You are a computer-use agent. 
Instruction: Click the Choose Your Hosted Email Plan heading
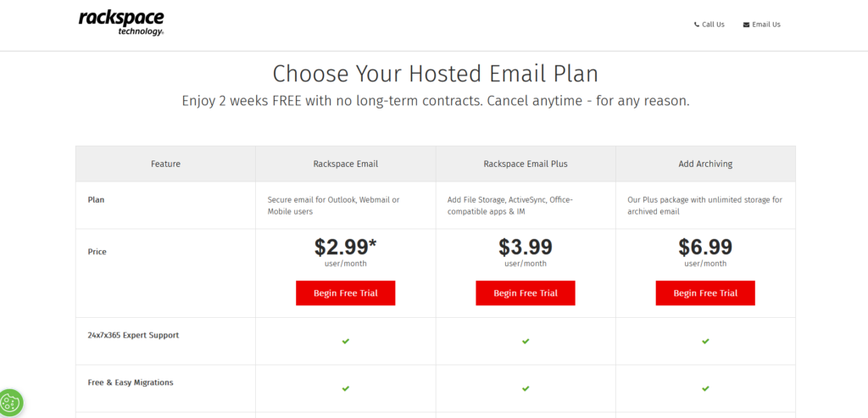tap(436, 73)
